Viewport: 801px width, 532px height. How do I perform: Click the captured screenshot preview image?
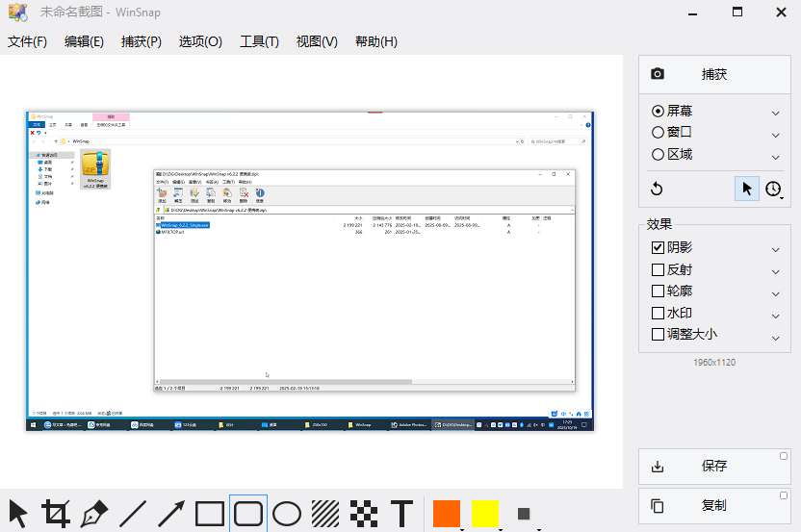(x=310, y=271)
